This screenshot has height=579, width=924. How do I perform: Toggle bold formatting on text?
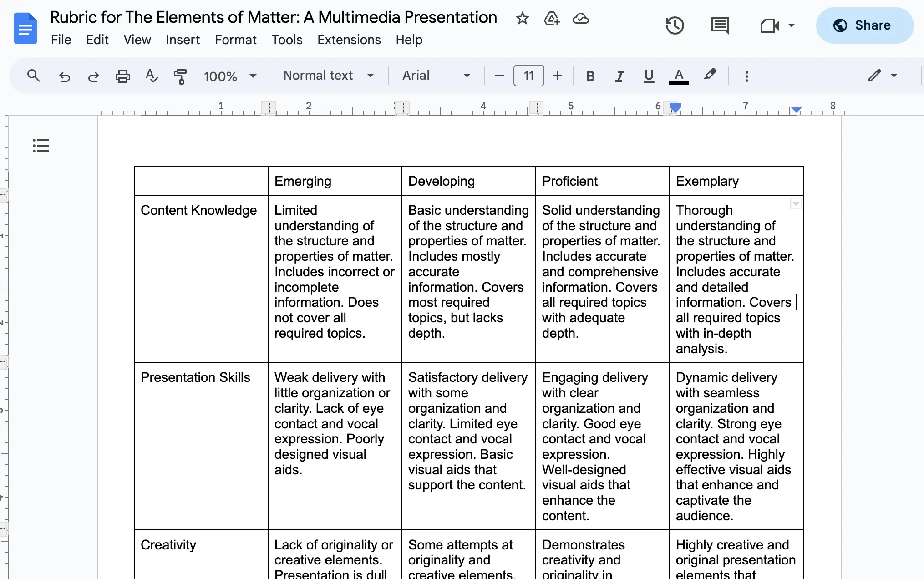[x=589, y=76]
